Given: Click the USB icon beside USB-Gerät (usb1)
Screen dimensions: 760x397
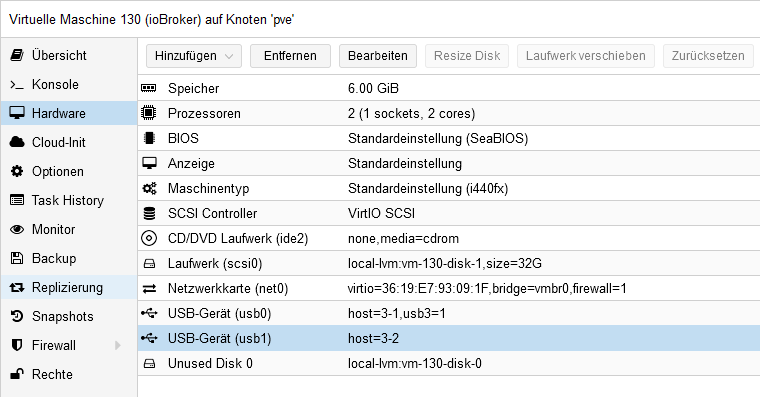Looking at the screenshot, I should (149, 338).
